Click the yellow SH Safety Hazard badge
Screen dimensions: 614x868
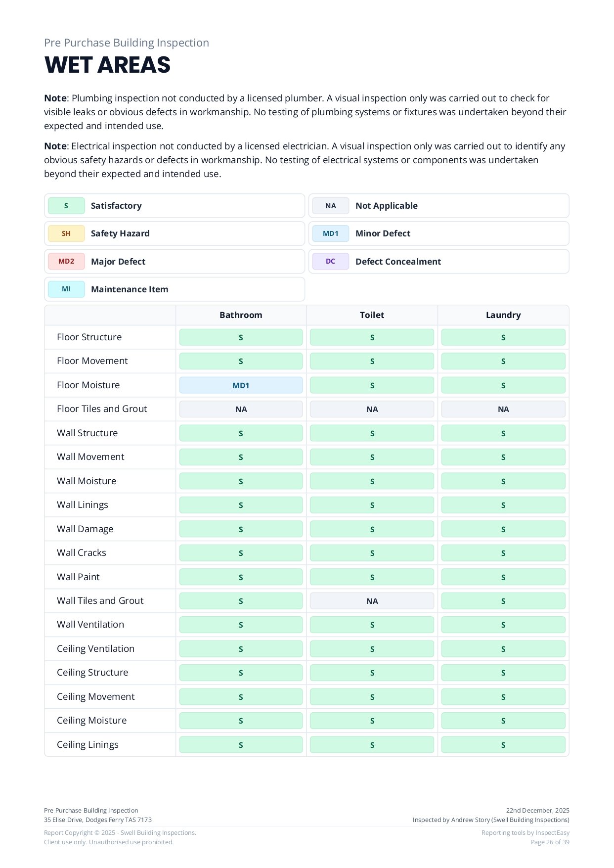66,233
